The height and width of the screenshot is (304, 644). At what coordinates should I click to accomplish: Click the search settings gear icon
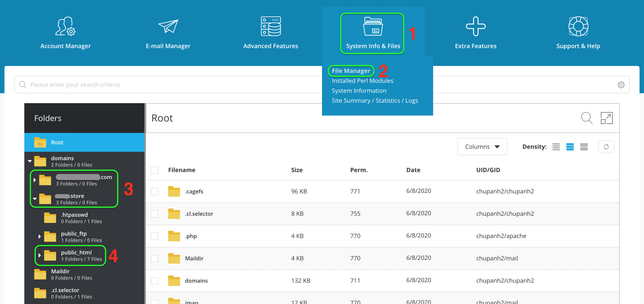tap(621, 85)
